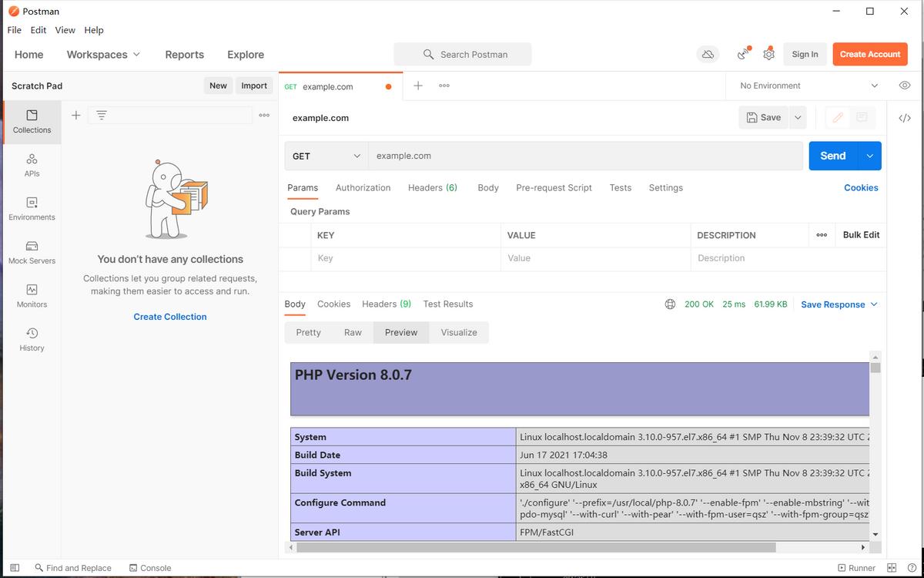The image size is (924, 578).
Task: Open the code snippet generator
Action: coord(905,117)
